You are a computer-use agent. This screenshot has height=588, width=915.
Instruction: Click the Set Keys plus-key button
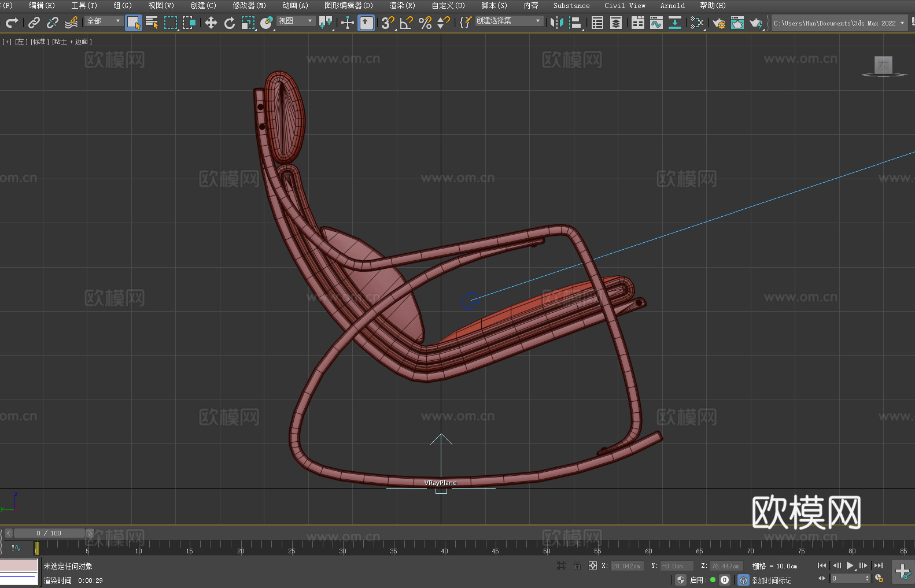click(x=903, y=572)
